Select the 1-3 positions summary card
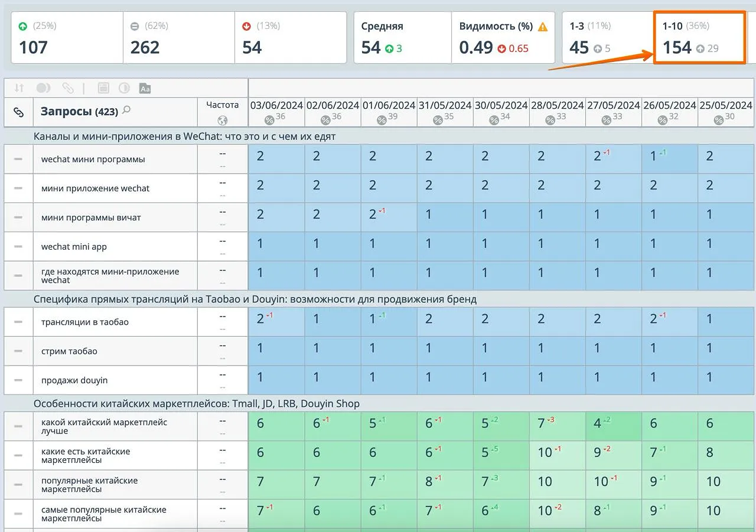The image size is (756, 532). pyautogui.click(x=607, y=38)
